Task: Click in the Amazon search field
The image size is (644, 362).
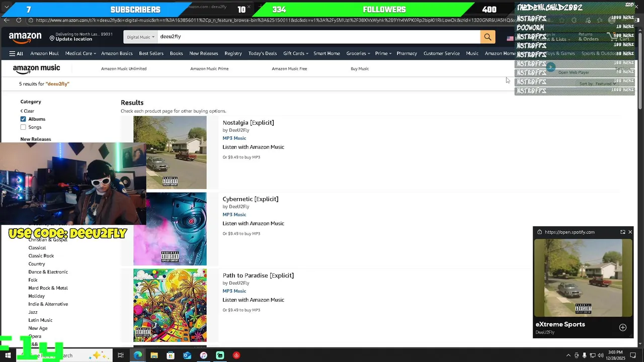Action: click(318, 37)
